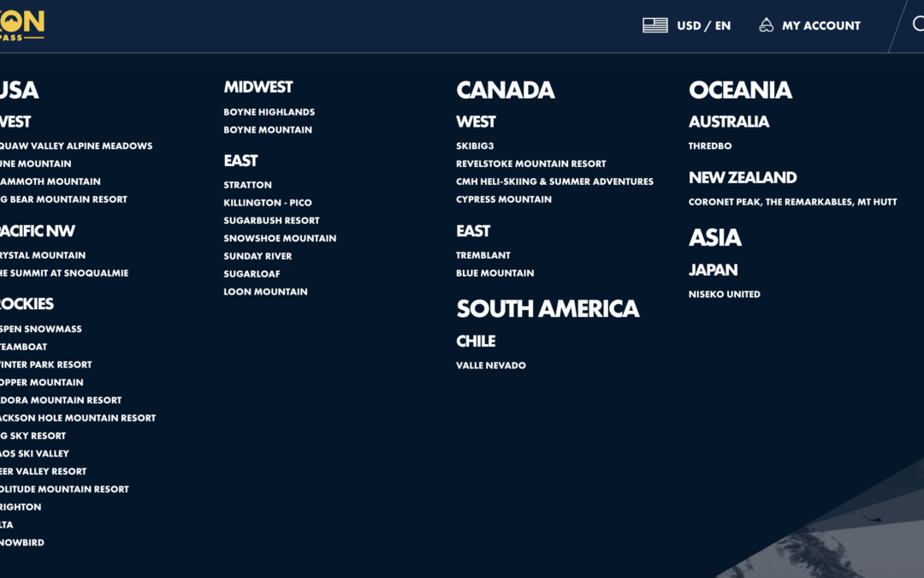
Task: Open Big Bear Mountain Resort
Action: (63, 200)
